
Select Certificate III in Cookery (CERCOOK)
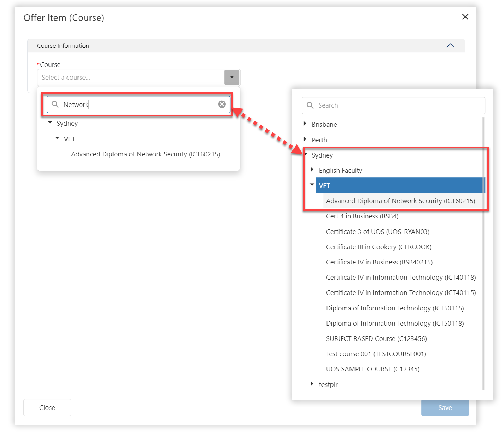pos(379,247)
